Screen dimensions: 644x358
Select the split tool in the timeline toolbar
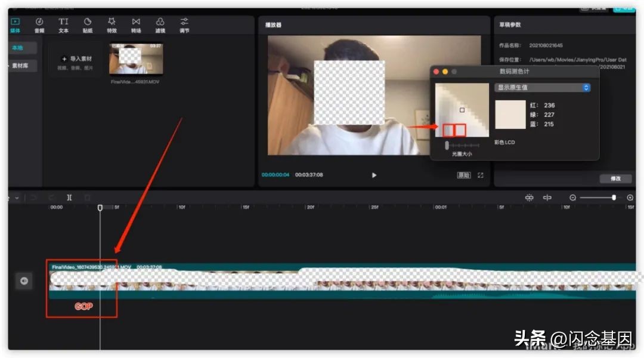click(69, 197)
